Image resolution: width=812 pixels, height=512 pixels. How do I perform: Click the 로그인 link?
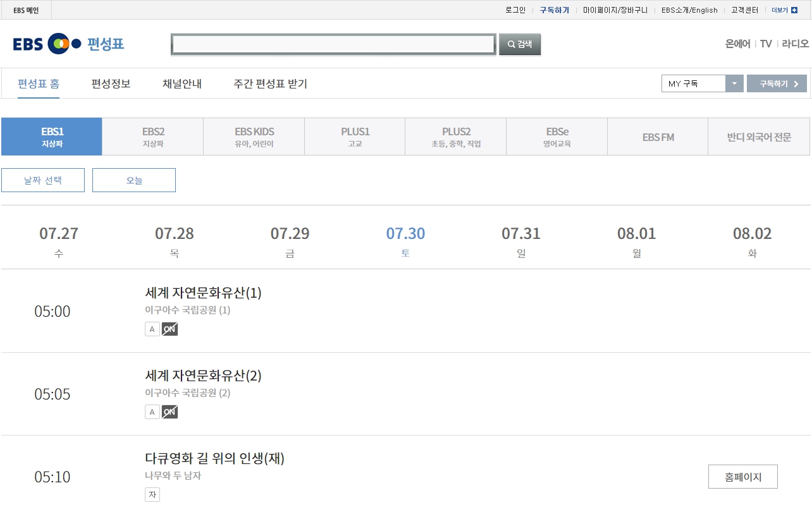[x=515, y=10]
